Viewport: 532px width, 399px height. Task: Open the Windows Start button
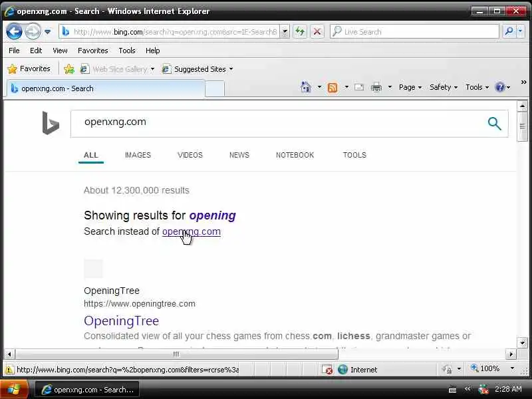coord(14,390)
